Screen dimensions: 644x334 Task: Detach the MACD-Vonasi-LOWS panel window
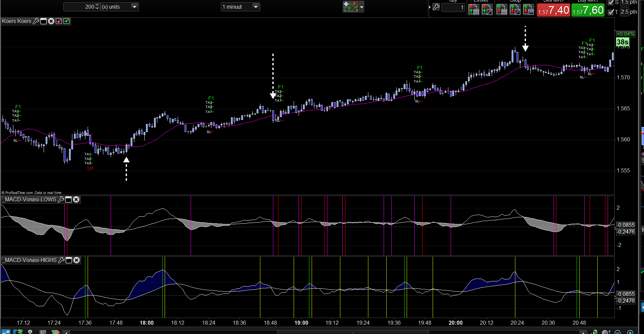[69, 200]
